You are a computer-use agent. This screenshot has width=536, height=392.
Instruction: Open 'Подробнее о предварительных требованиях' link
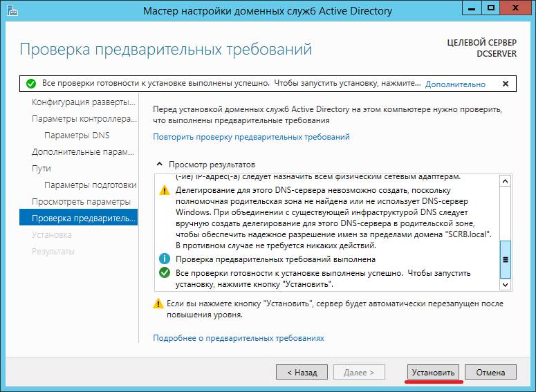pyautogui.click(x=239, y=338)
